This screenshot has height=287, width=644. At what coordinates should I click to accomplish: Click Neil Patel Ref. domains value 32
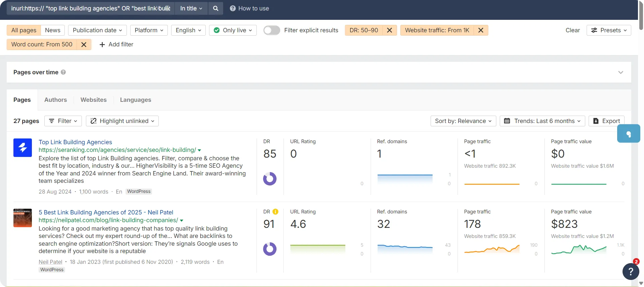tap(384, 224)
